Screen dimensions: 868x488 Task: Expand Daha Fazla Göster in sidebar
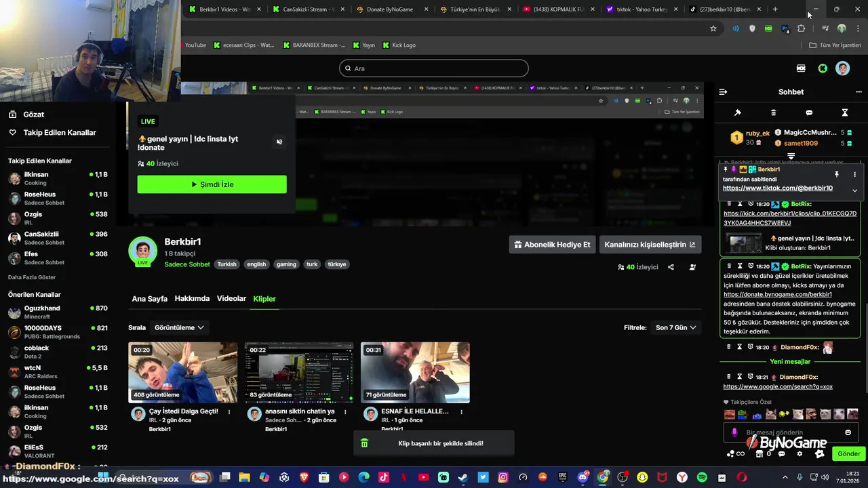32,277
